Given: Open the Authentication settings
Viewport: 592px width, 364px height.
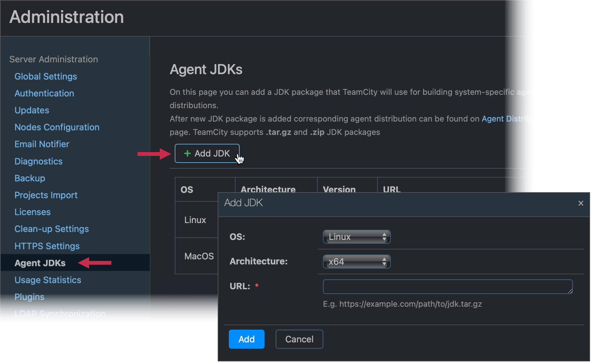Looking at the screenshot, I should coord(44,93).
